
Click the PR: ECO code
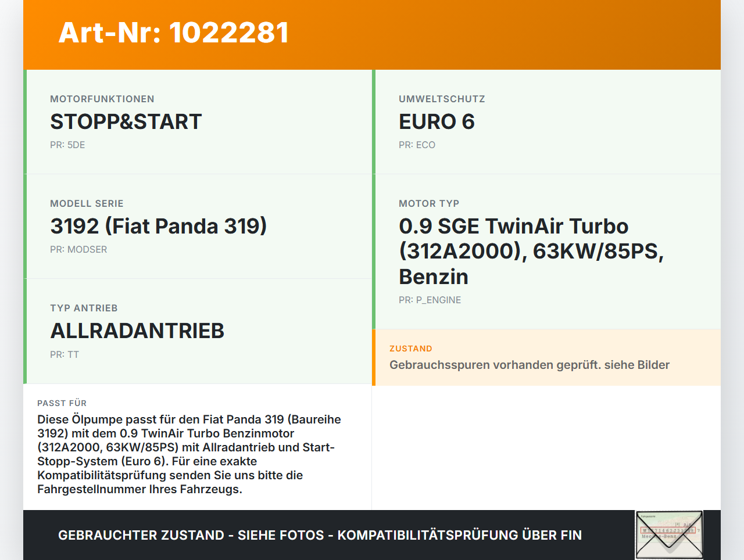417,145
